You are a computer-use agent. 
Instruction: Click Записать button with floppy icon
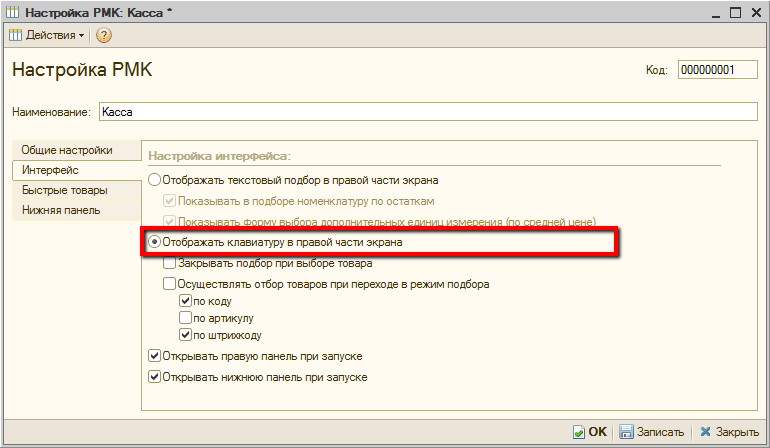(651, 432)
